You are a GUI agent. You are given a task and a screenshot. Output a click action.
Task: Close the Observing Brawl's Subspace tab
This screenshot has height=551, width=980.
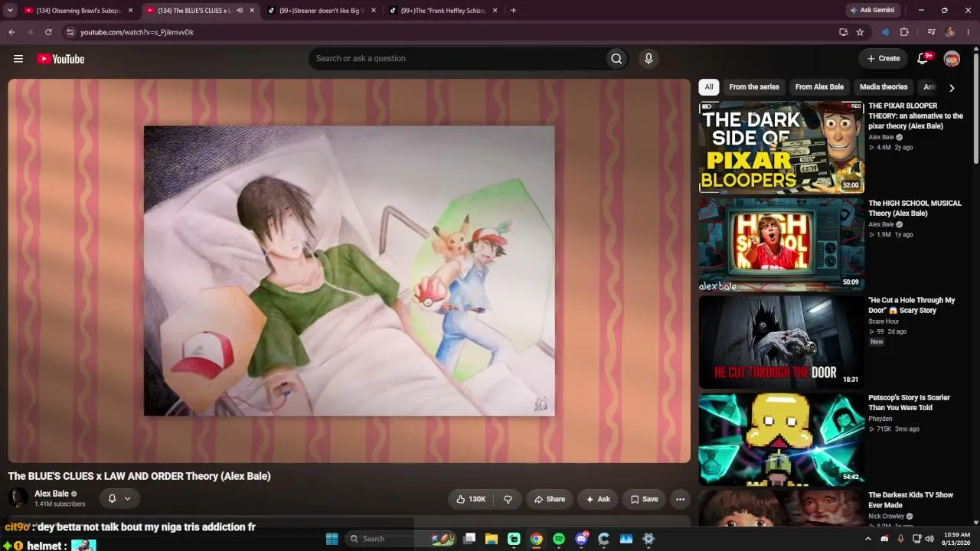coord(131,11)
